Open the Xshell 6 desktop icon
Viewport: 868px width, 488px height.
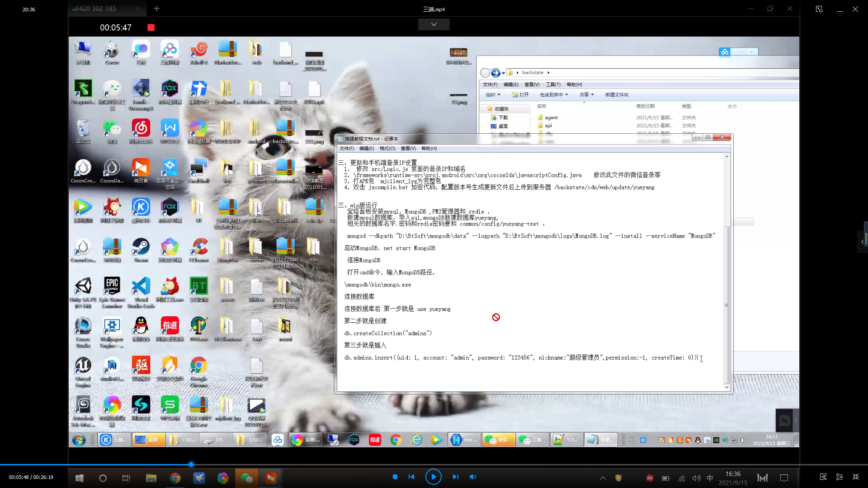[199, 53]
